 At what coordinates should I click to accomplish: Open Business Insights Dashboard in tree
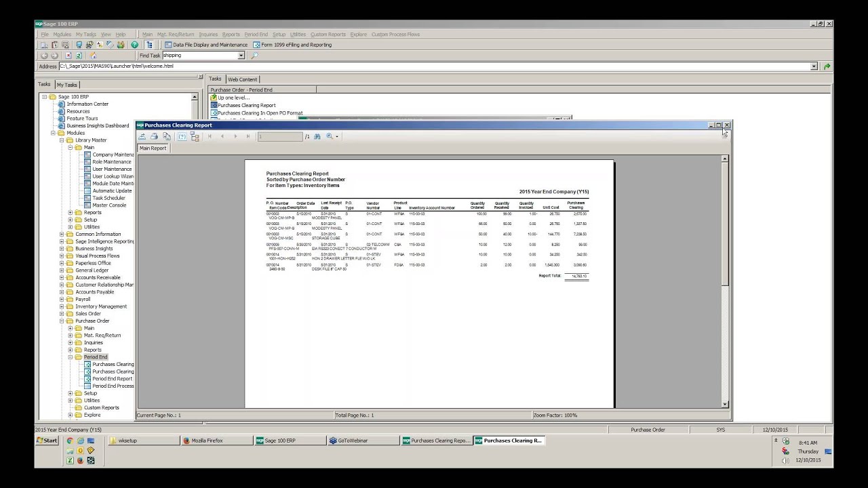pyautogui.click(x=98, y=126)
